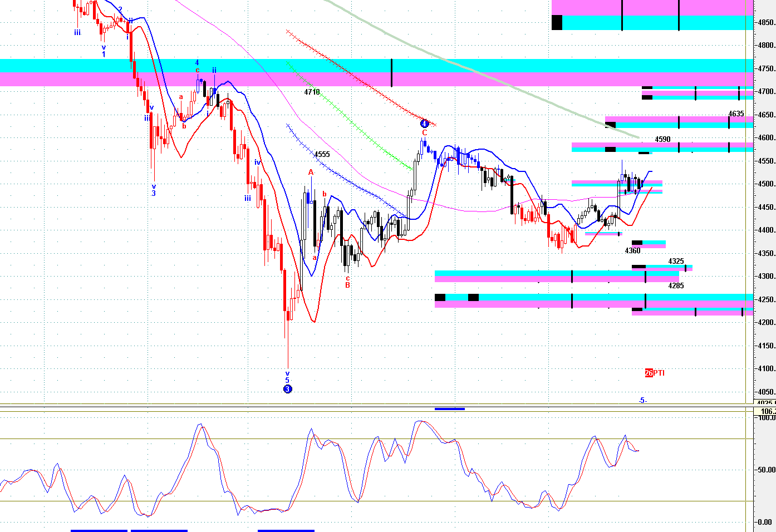Click the blue iv wave label

[257, 162]
